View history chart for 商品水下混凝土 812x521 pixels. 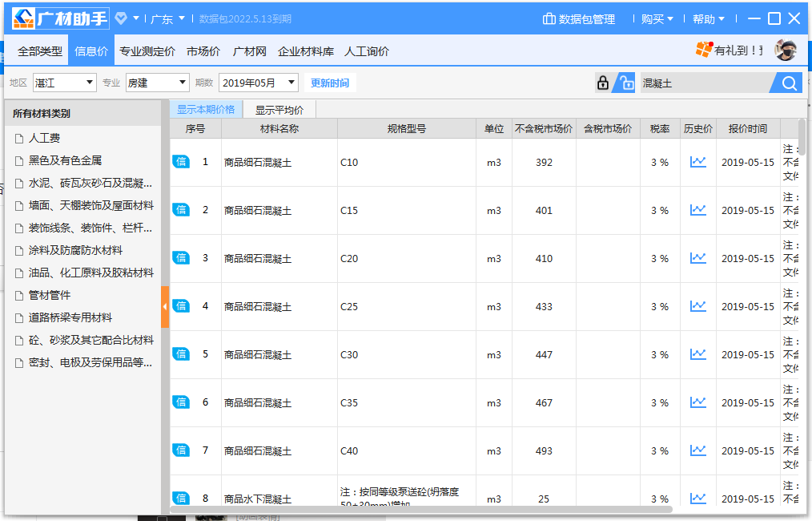click(697, 499)
